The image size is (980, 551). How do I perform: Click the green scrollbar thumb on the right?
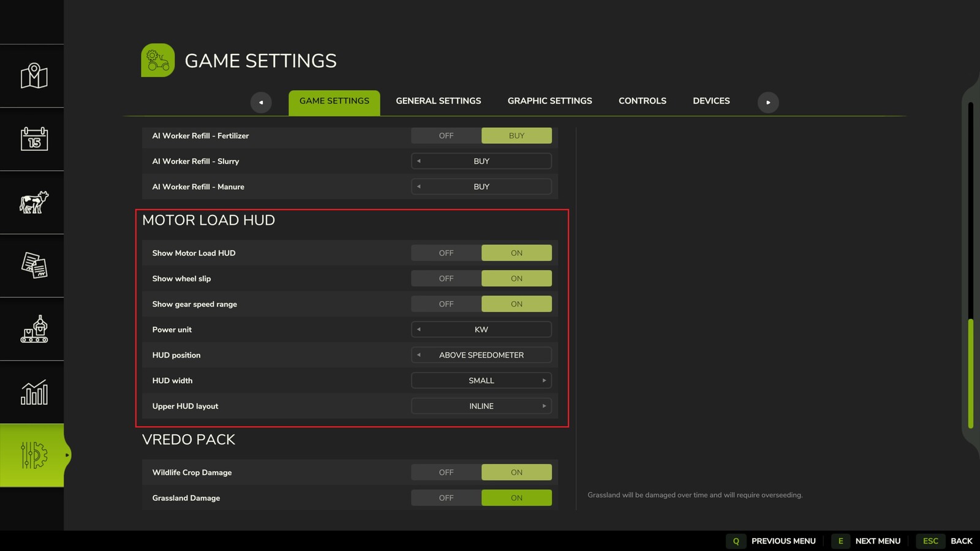point(971,373)
